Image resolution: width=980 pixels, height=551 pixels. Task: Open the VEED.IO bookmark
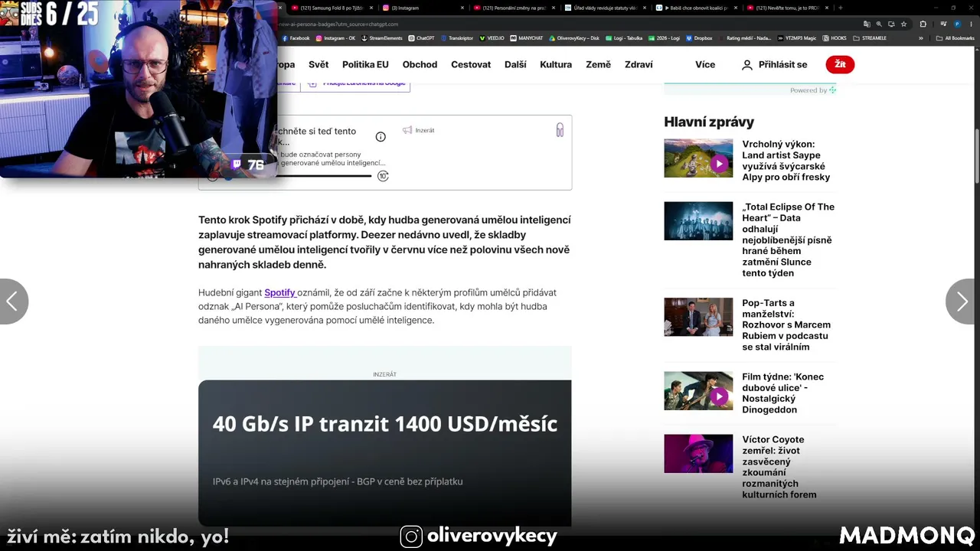coord(492,37)
